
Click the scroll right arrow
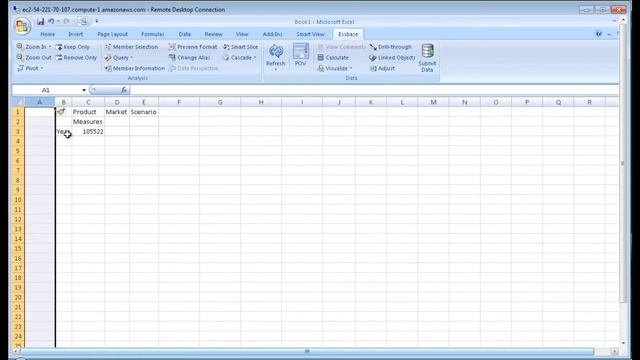614,351
